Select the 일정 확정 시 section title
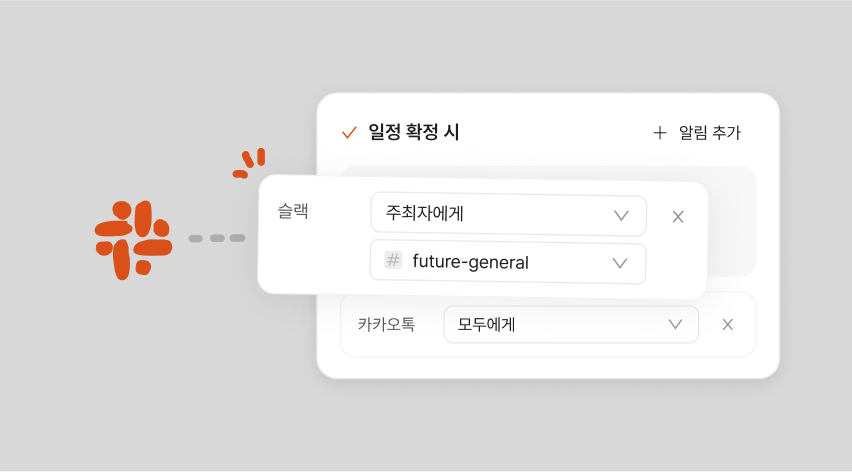This screenshot has width=852, height=472. click(414, 132)
